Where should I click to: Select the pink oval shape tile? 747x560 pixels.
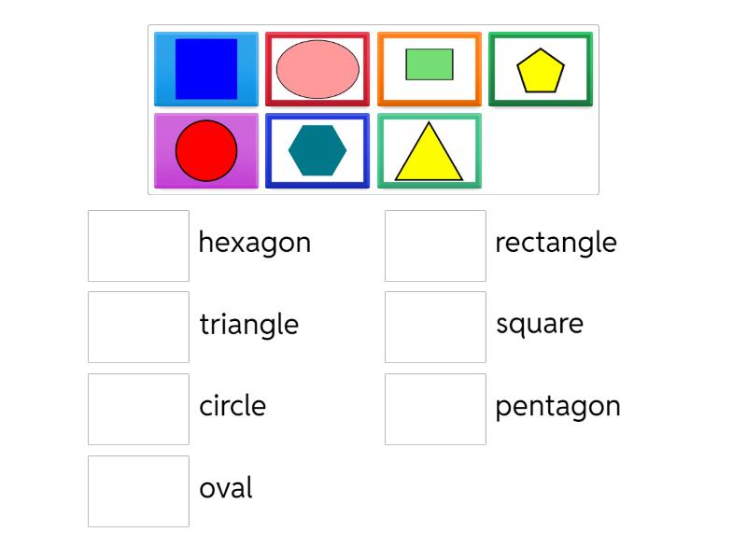[317, 69]
